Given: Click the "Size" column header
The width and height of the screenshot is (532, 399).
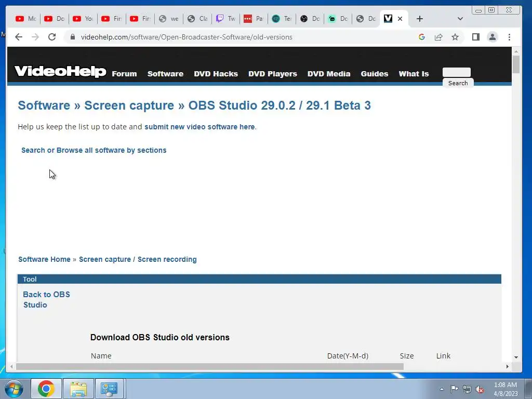Looking at the screenshot, I should 407,356.
